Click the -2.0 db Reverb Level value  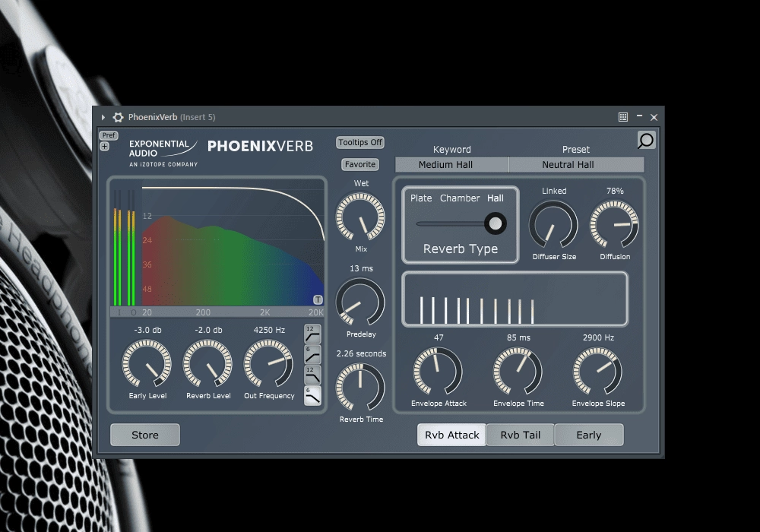pyautogui.click(x=208, y=330)
